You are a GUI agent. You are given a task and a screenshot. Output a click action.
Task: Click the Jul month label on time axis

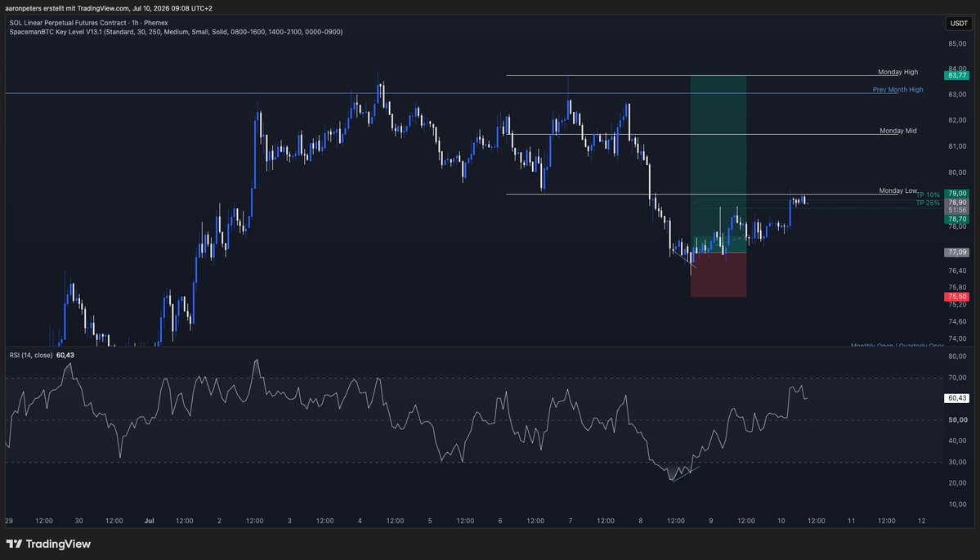pos(149,521)
